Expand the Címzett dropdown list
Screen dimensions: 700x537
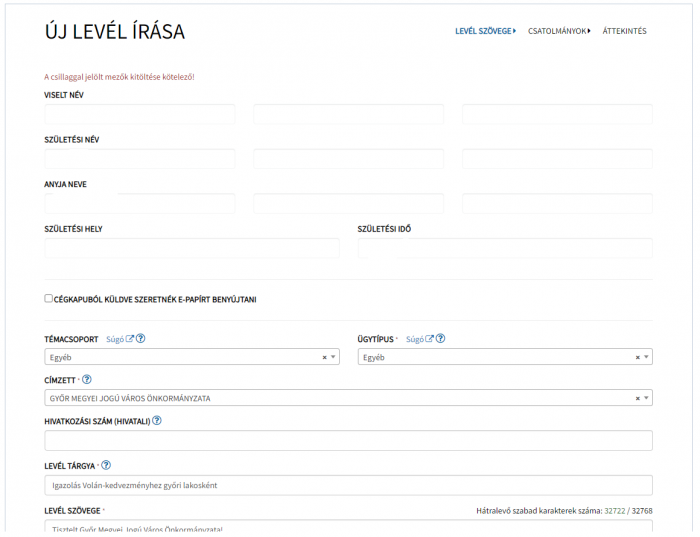pos(646,398)
